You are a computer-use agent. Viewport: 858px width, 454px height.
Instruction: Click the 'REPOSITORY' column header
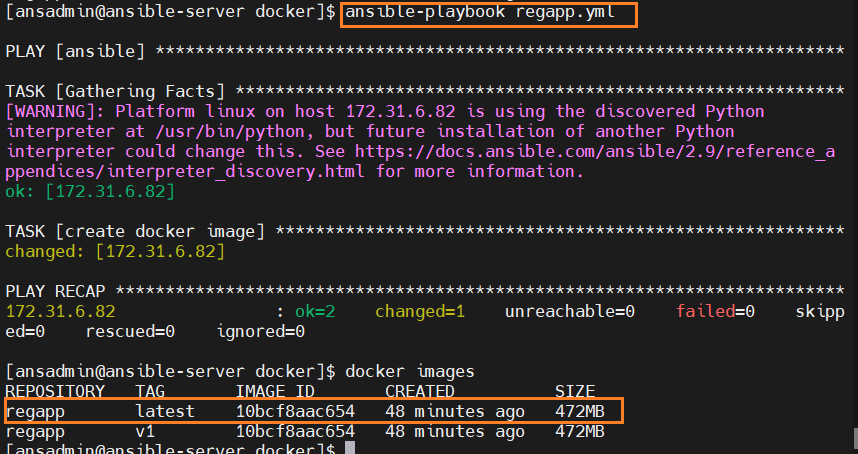point(55,392)
